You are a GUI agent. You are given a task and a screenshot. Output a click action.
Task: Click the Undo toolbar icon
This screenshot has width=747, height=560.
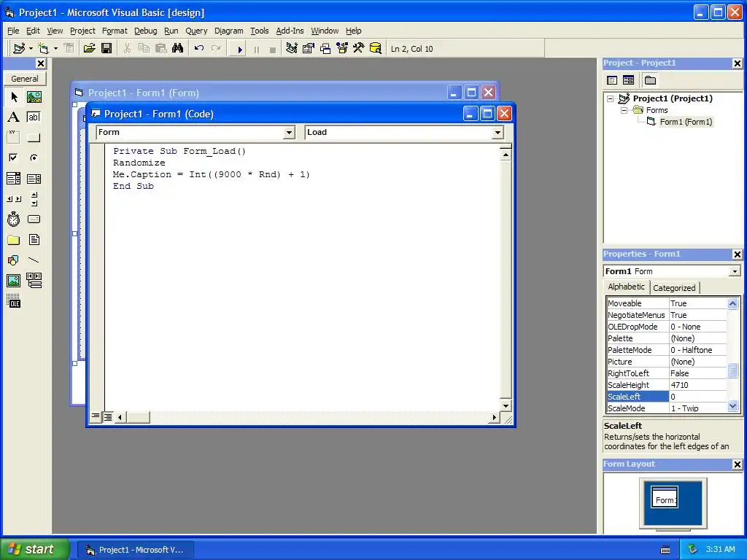[199, 49]
